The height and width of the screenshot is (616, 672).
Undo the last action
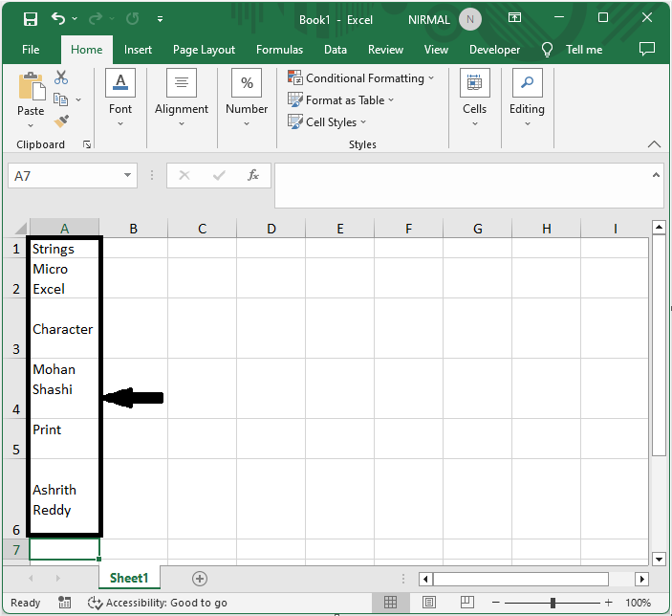pyautogui.click(x=58, y=18)
